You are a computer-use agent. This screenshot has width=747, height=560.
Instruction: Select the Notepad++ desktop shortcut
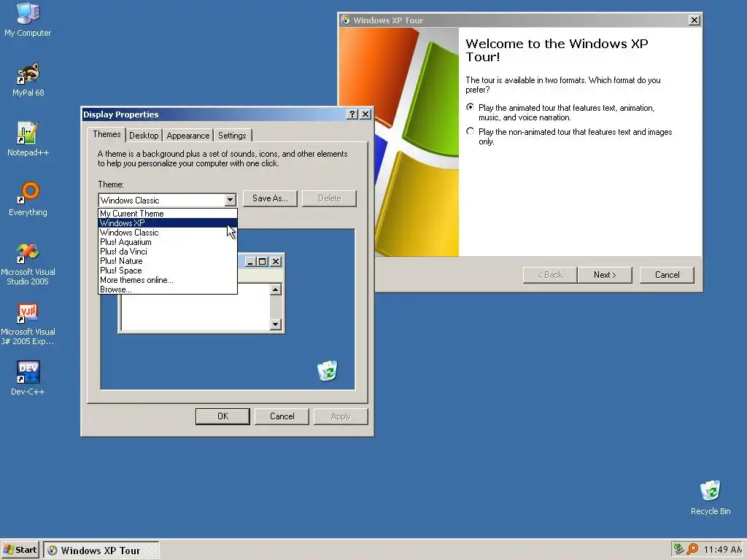click(x=28, y=139)
